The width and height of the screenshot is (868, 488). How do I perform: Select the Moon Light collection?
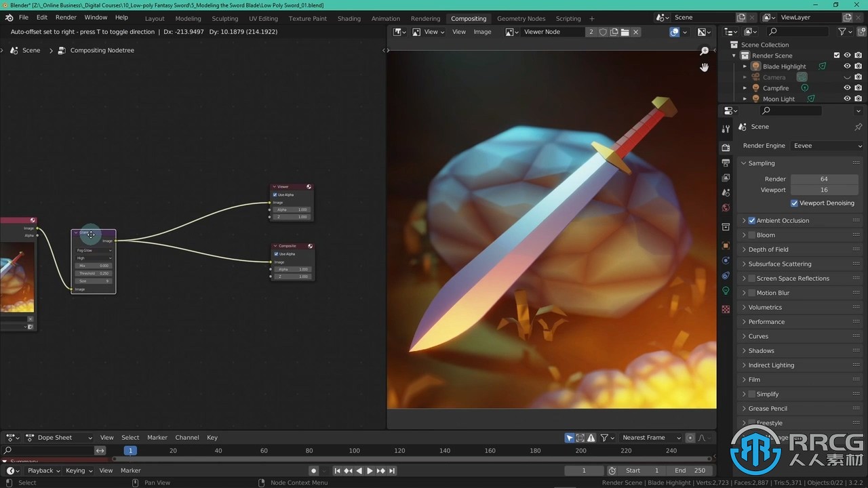[x=778, y=99]
